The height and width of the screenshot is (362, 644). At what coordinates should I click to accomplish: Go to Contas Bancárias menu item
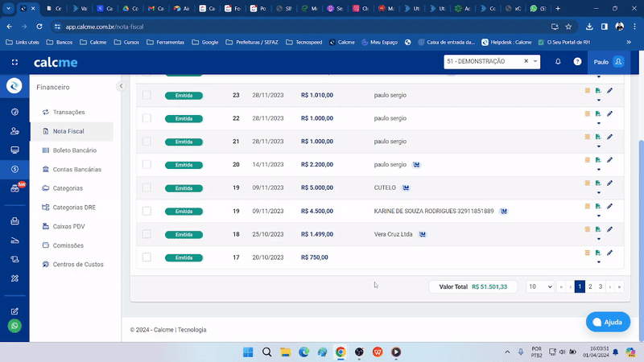coord(76,170)
